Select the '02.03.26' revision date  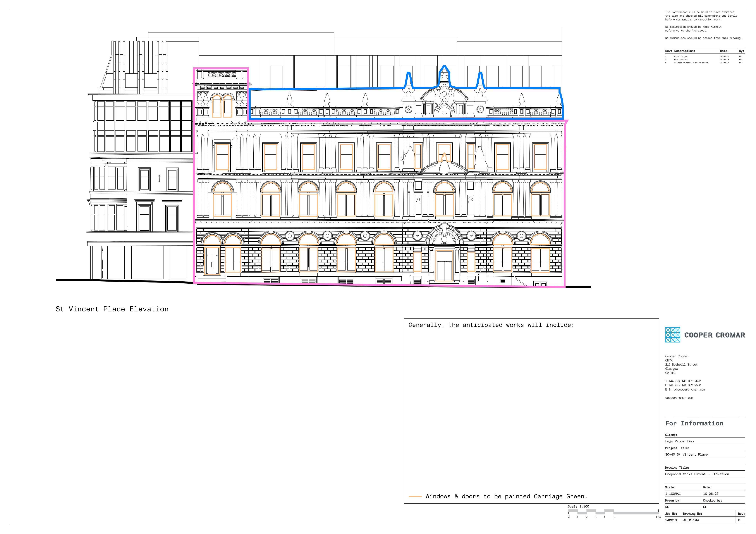click(x=724, y=63)
